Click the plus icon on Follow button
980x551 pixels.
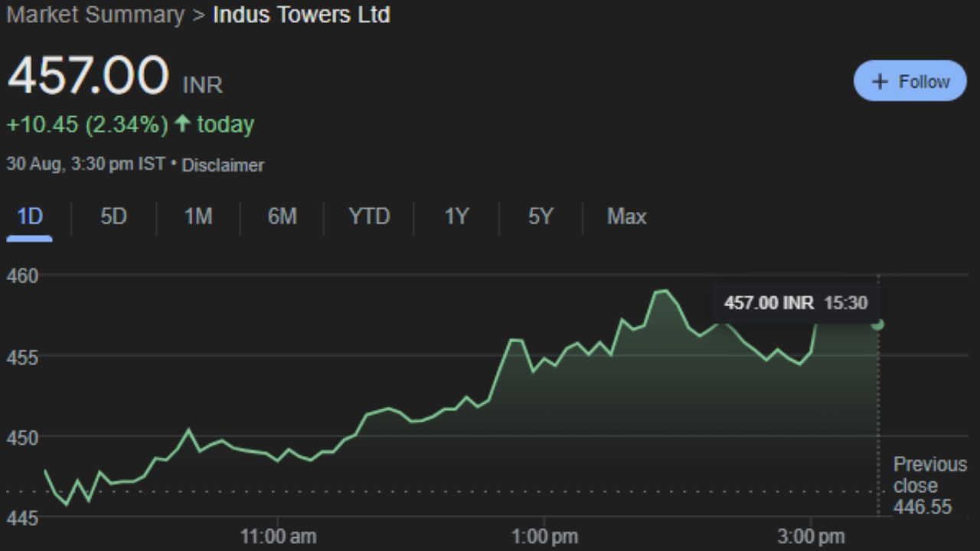[880, 82]
